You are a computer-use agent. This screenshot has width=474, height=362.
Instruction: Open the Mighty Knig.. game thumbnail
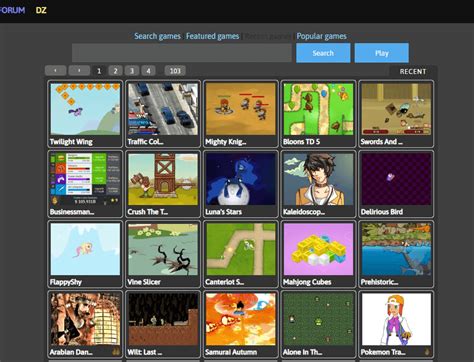pyautogui.click(x=241, y=109)
